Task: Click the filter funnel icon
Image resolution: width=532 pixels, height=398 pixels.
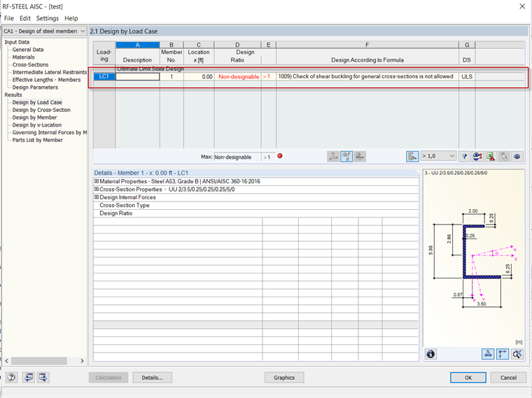Action: 465,157
